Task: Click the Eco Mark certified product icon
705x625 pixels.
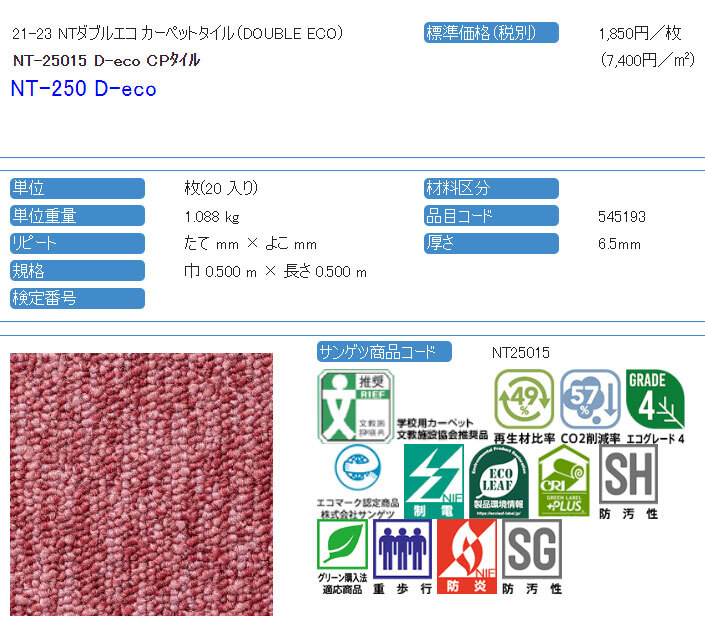Action: 358,468
